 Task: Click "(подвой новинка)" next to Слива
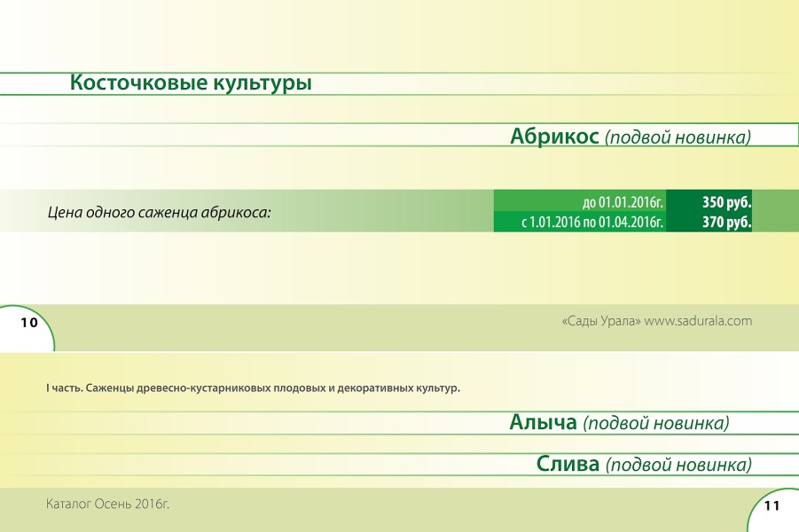coord(678,465)
